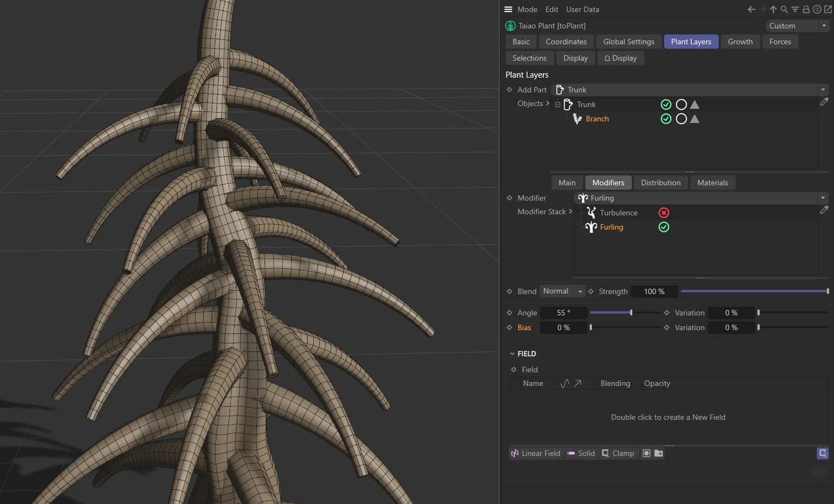Viewport: 834px width, 504px height.
Task: Click the lock icon in the top toolbar
Action: pos(806,9)
